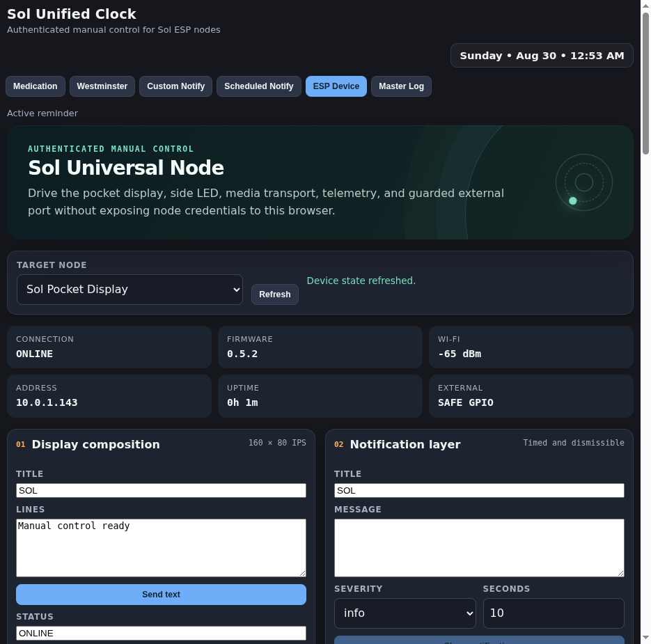The width and height of the screenshot is (651, 644).
Task: Open the Severity dropdown set to info
Action: (405, 613)
